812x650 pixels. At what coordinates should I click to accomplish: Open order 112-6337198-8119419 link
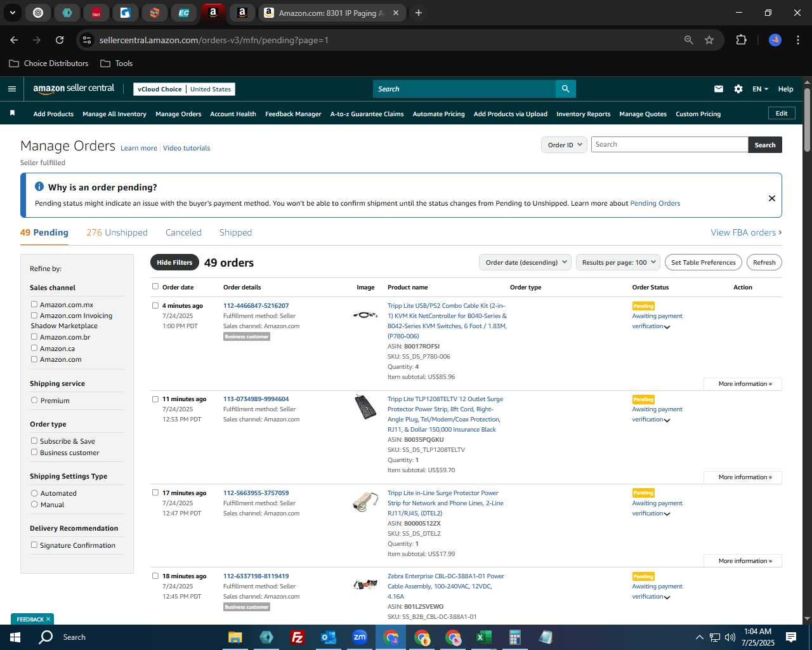256,576
